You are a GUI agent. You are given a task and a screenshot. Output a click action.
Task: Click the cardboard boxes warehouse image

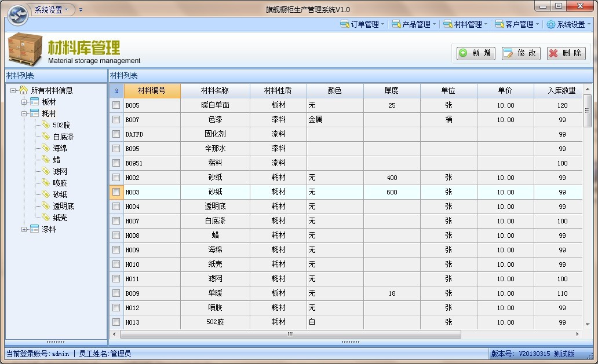(25, 49)
